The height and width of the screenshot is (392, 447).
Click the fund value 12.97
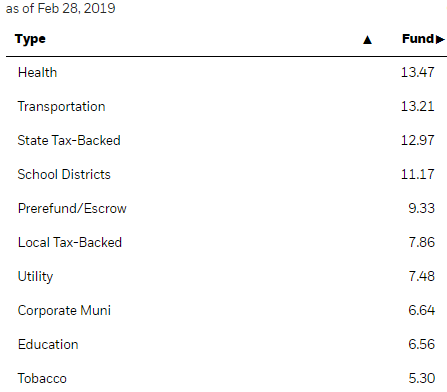coord(418,140)
